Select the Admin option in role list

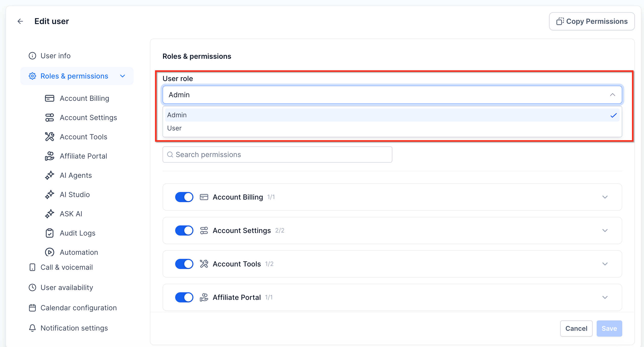392,115
